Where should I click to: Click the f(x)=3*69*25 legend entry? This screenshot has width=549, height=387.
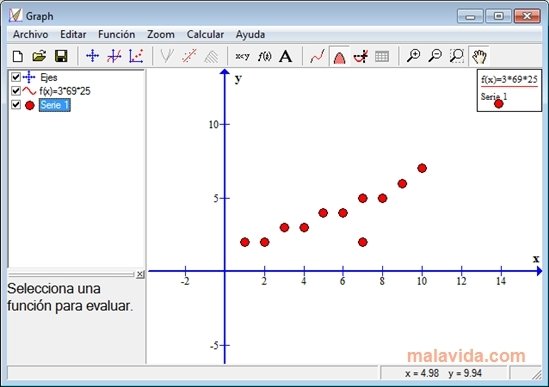click(x=509, y=80)
